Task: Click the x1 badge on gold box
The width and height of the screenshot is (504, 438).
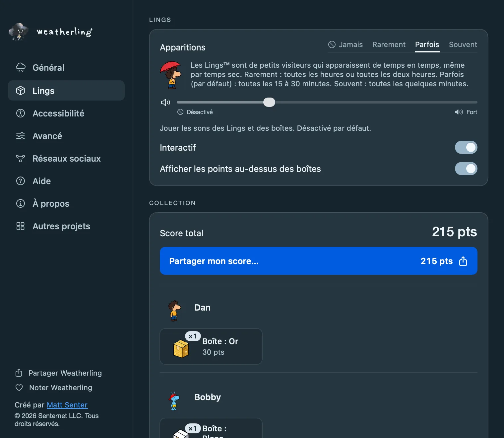Action: pyautogui.click(x=193, y=336)
